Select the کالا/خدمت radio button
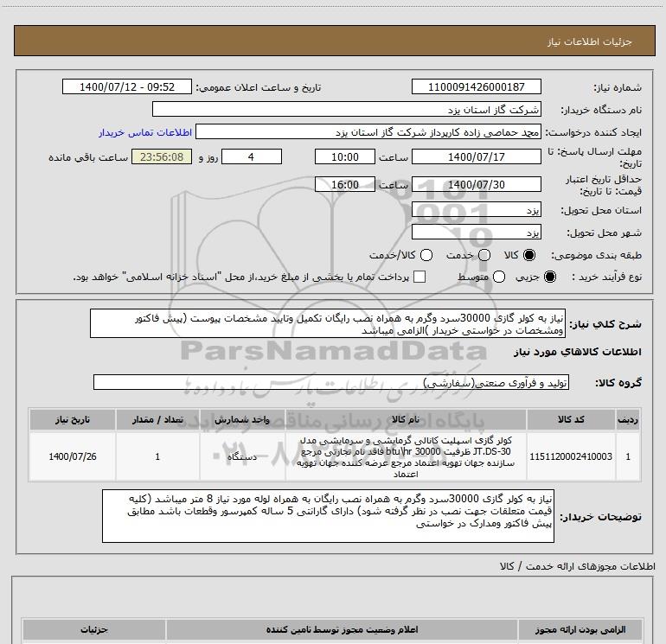Viewport: 666px width, 644px height. point(426,255)
